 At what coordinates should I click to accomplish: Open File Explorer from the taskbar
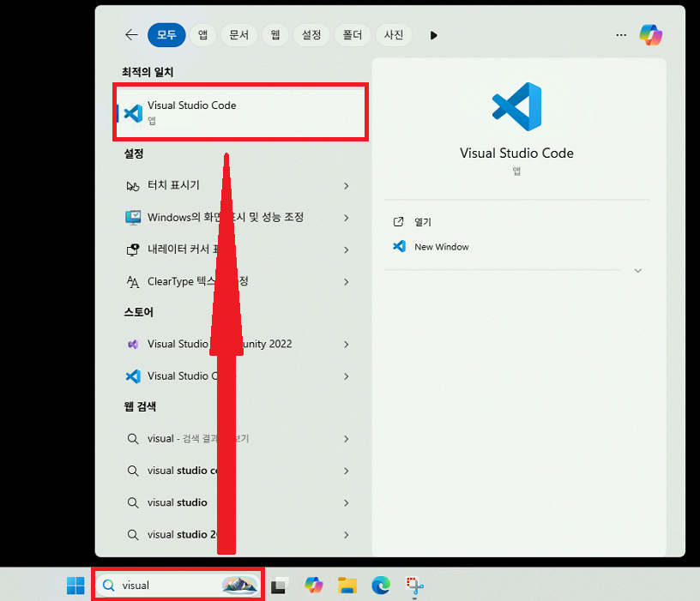click(347, 585)
